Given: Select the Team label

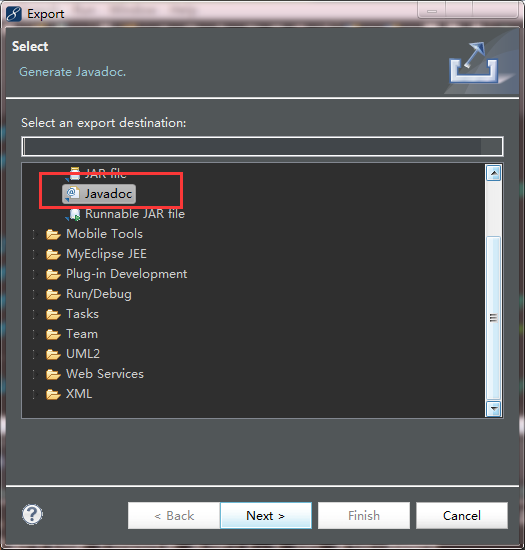Looking at the screenshot, I should [82, 334].
